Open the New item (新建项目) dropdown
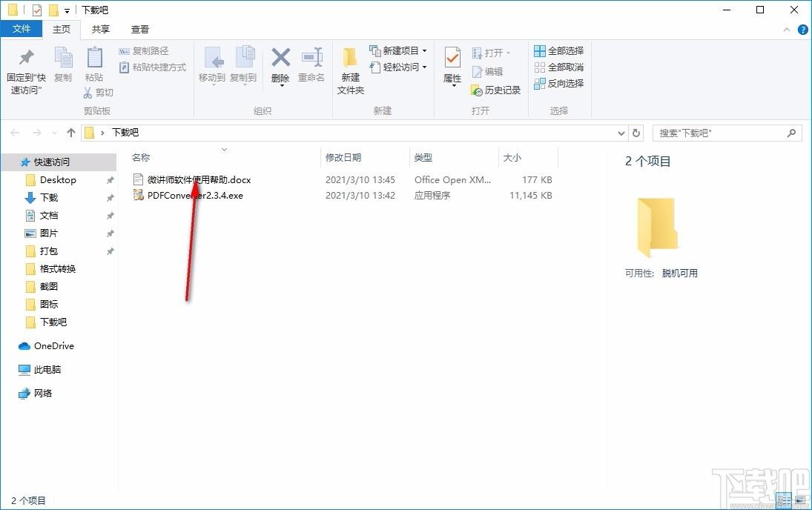The width and height of the screenshot is (812, 510). [397, 50]
